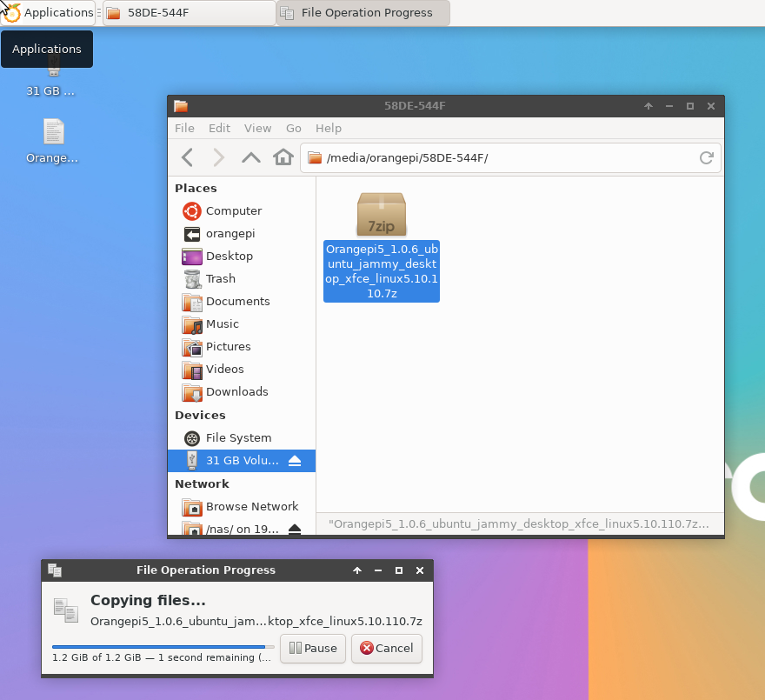Maximize the 58DE-544F file manager window

click(690, 106)
